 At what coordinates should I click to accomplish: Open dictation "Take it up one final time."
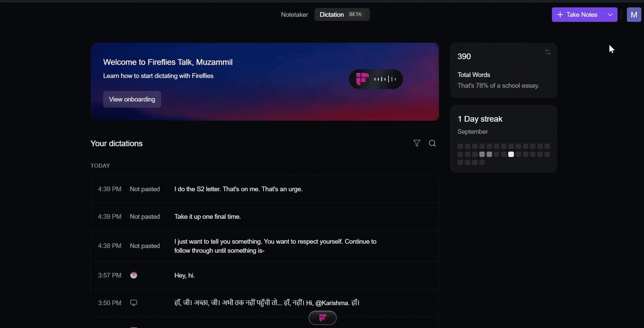265,217
